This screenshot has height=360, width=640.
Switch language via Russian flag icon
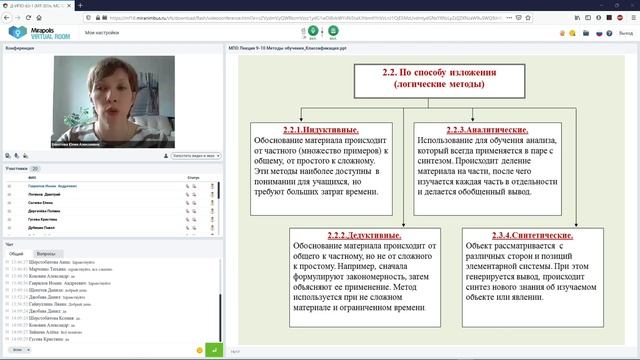pyautogui.click(x=599, y=33)
